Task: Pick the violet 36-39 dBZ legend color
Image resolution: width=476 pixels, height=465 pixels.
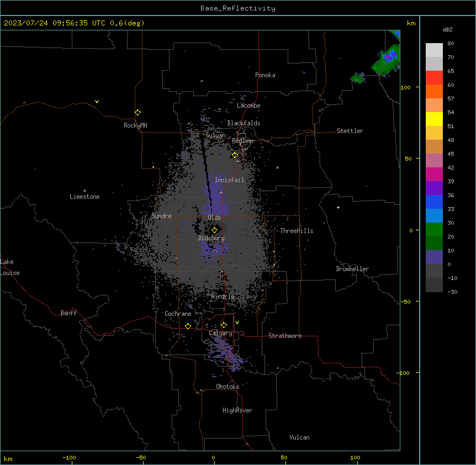Action: coord(434,188)
